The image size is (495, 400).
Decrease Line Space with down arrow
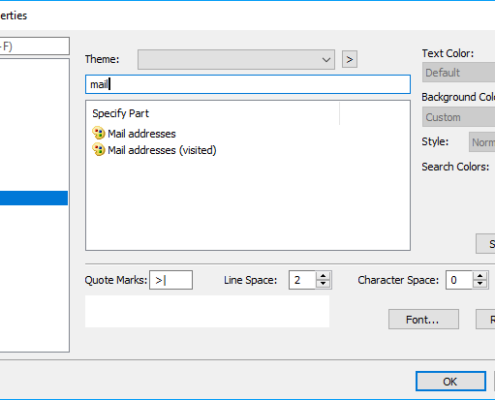(323, 284)
